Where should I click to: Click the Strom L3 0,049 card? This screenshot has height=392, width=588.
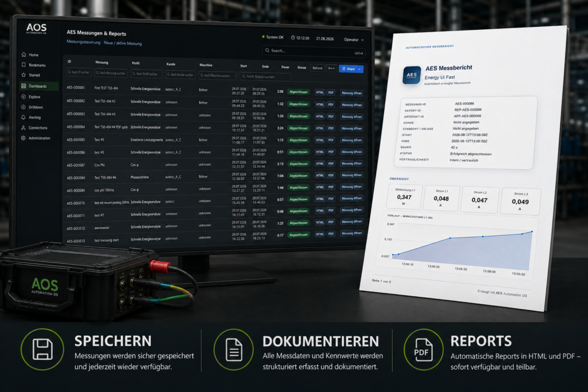coord(520,201)
